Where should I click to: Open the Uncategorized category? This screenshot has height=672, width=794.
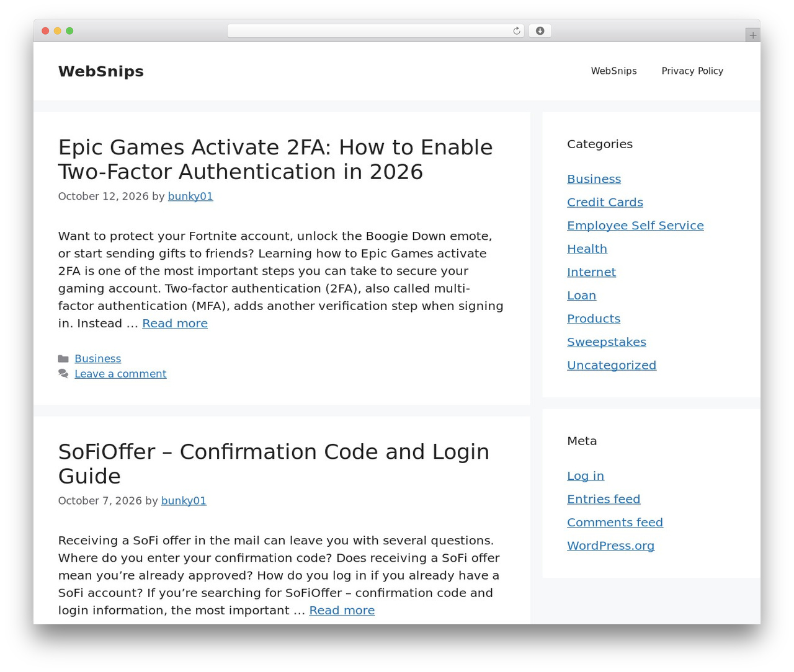pos(612,365)
